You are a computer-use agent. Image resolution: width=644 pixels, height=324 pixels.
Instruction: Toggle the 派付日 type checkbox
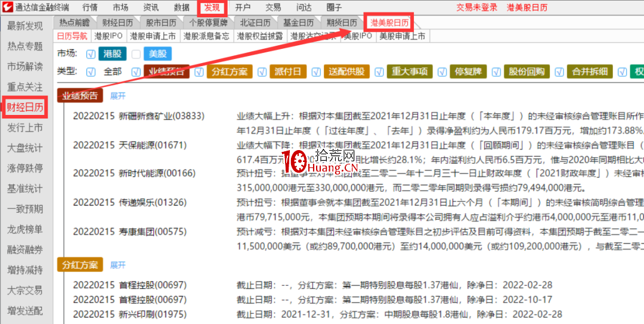pyautogui.click(x=262, y=72)
